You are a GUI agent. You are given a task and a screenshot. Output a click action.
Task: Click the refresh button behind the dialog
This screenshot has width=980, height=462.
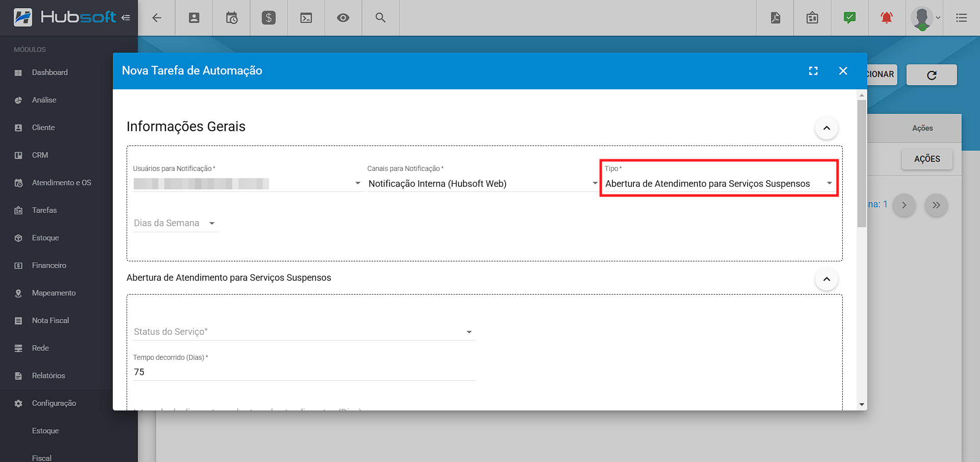[932, 75]
